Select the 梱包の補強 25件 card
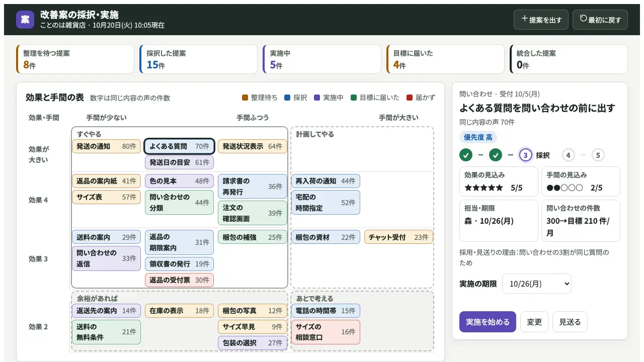Screen dimensions: 644x362 (x=253, y=237)
